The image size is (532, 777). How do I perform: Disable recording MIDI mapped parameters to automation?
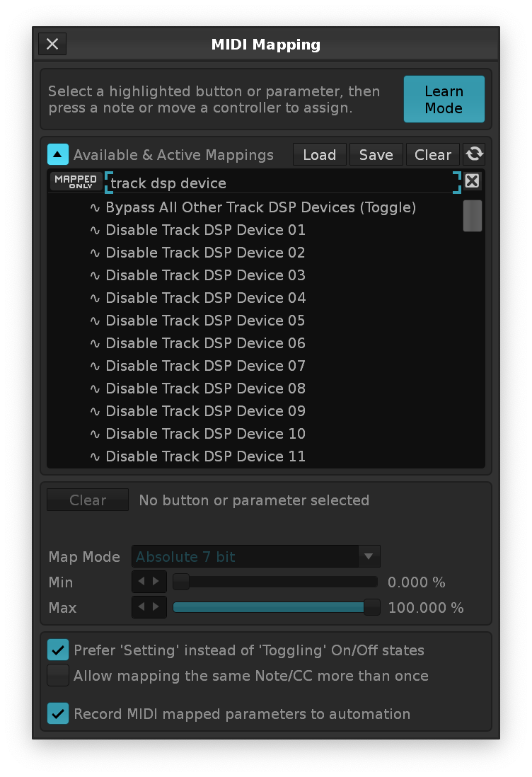pyautogui.click(x=58, y=713)
